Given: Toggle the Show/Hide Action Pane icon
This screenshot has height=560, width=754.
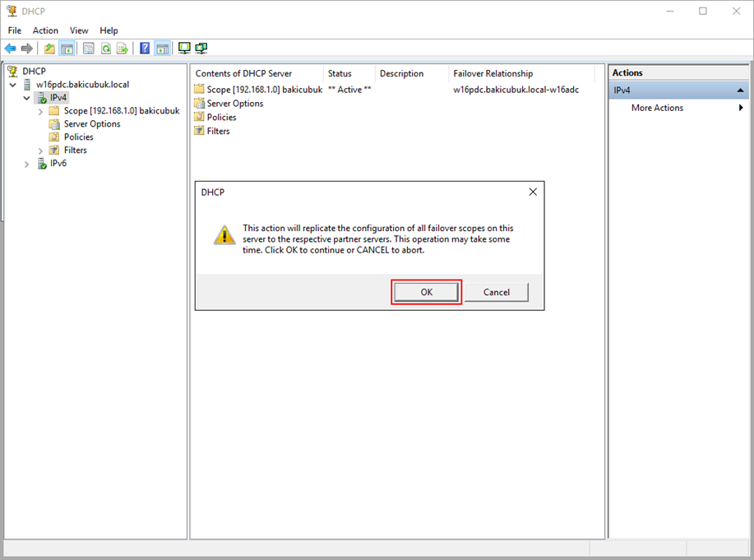Looking at the screenshot, I should [x=163, y=49].
